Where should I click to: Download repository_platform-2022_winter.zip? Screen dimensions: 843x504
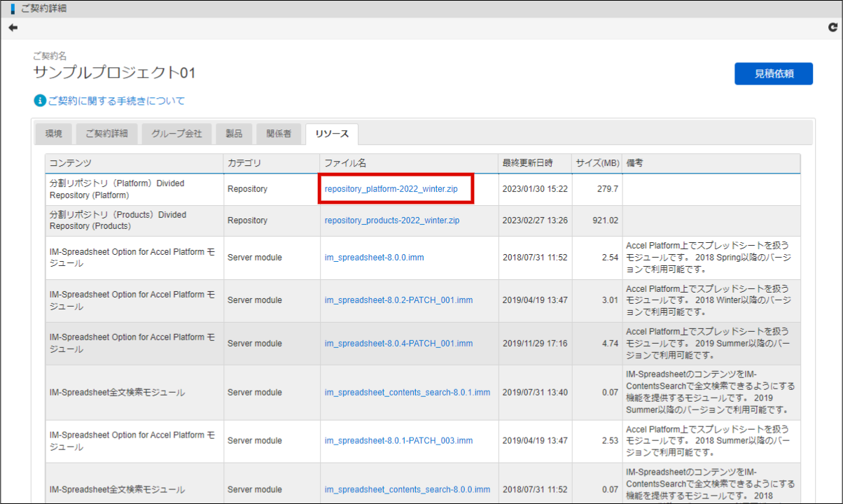coord(392,189)
